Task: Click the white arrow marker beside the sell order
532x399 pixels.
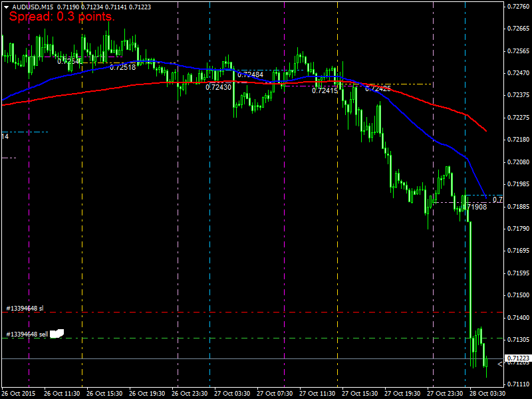Action: [x=57, y=333]
